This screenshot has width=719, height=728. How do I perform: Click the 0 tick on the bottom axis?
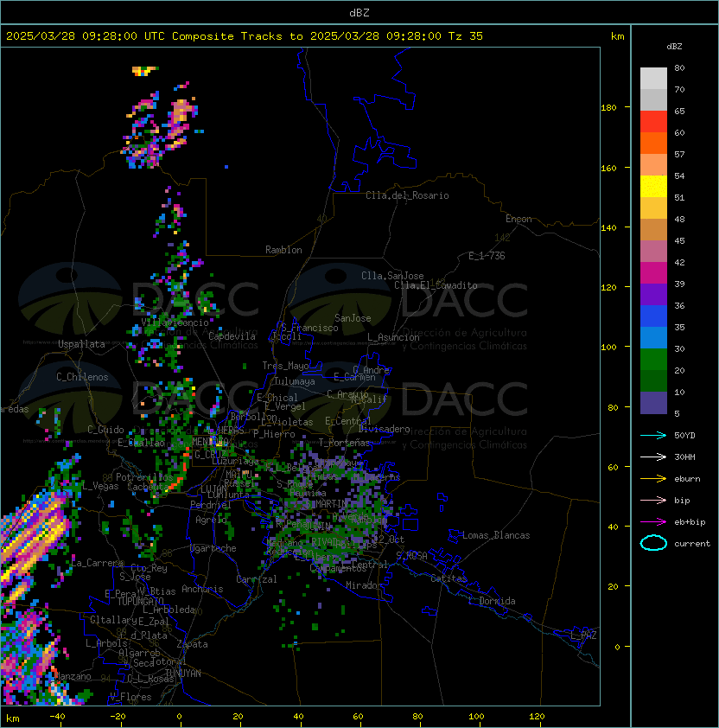[x=179, y=717]
